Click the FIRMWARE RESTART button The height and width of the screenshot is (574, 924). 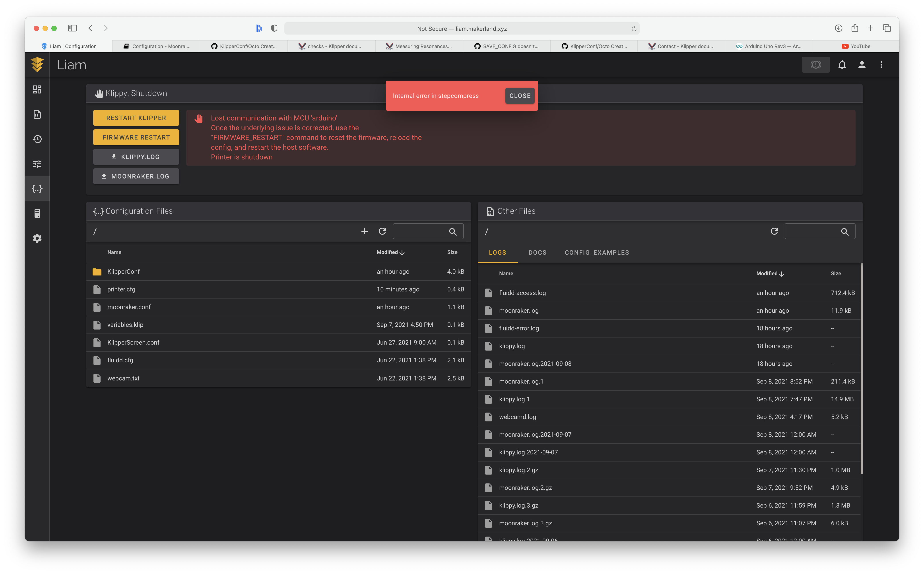136,137
